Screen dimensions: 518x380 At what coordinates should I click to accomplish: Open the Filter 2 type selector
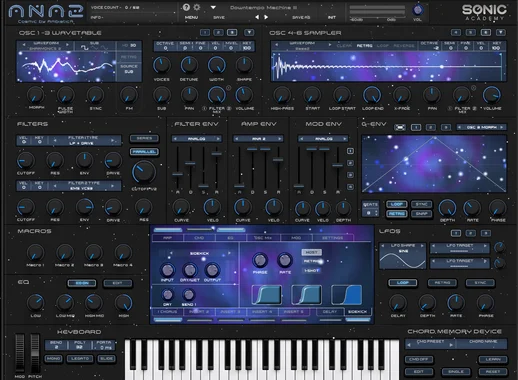click(x=83, y=186)
